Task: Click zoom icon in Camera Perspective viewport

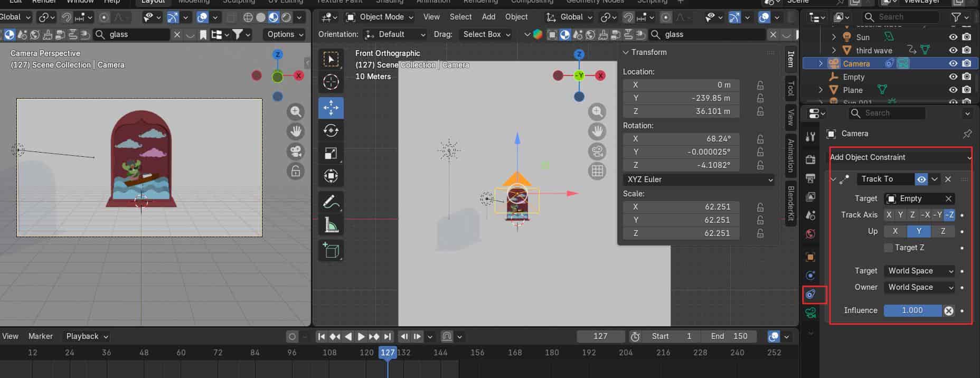Action: point(296,111)
